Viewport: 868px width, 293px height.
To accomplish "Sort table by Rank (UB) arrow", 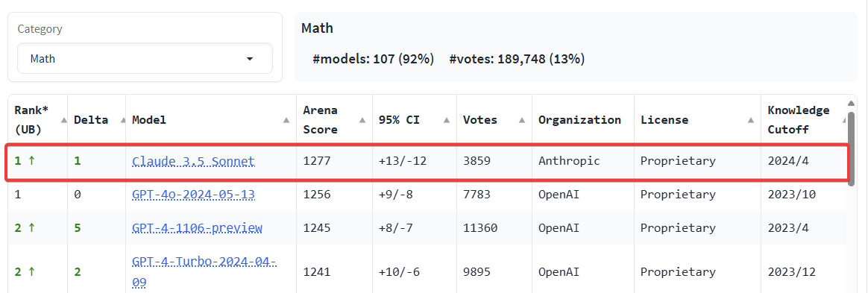I will [x=63, y=120].
